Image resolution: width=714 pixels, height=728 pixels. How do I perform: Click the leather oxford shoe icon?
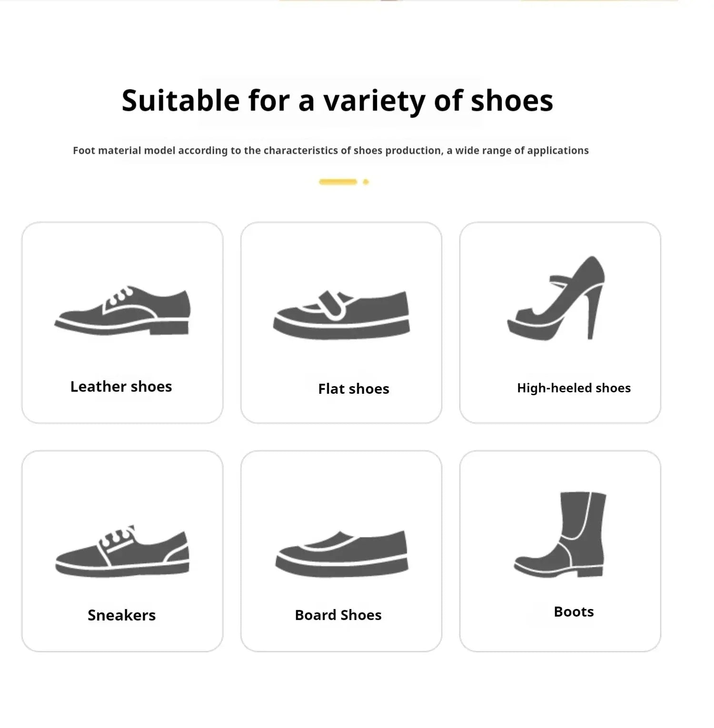tap(122, 311)
